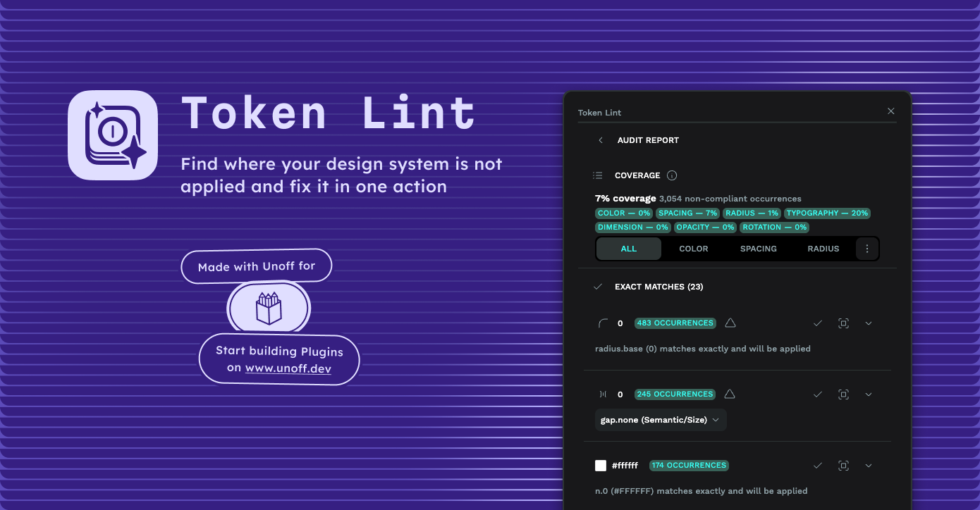Click the ROTATION — 0% tag
980x510 pixels.
(x=774, y=228)
